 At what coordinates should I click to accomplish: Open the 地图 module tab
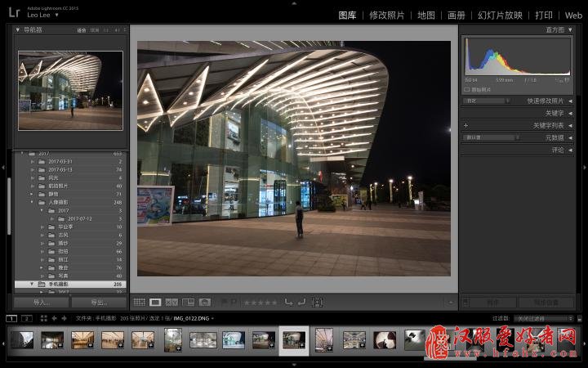tap(425, 15)
